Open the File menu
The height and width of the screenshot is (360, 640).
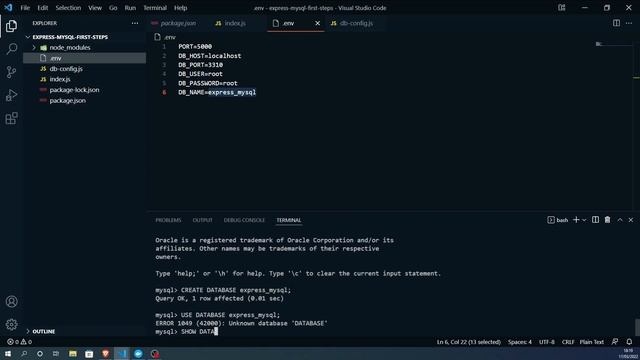coord(25,8)
